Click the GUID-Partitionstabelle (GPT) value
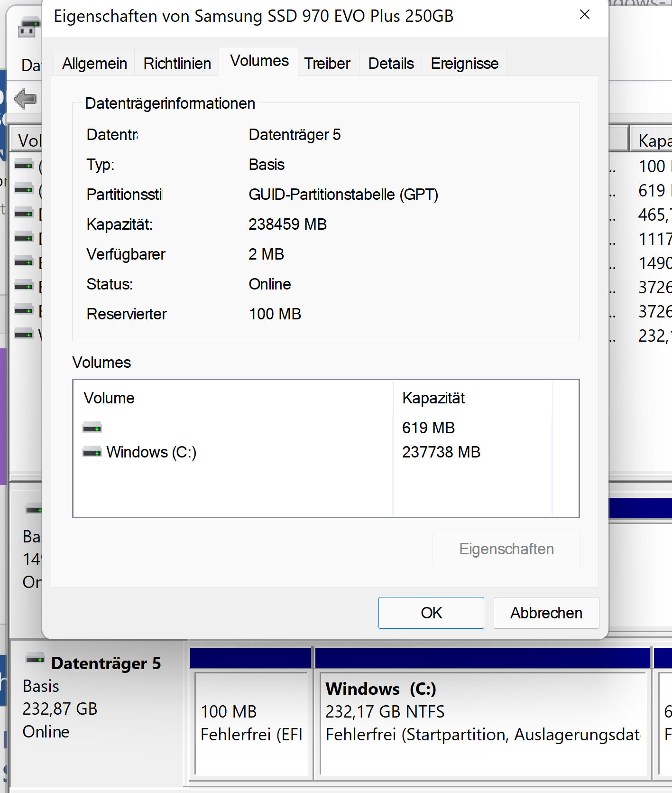 (x=343, y=195)
